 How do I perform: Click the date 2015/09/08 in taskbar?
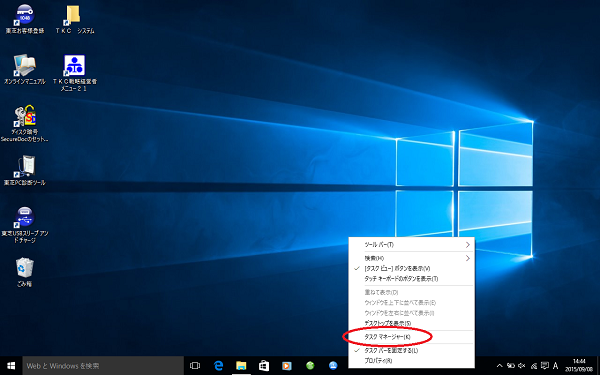click(x=580, y=370)
